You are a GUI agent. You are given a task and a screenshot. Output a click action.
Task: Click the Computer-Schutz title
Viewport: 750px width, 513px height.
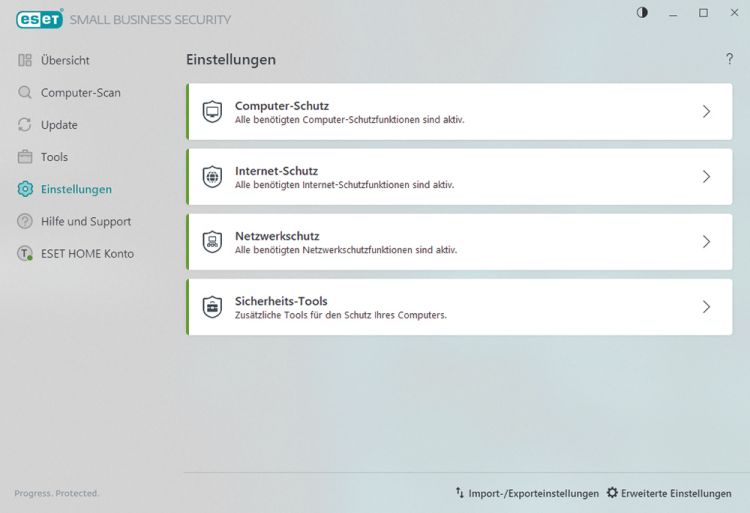point(282,106)
